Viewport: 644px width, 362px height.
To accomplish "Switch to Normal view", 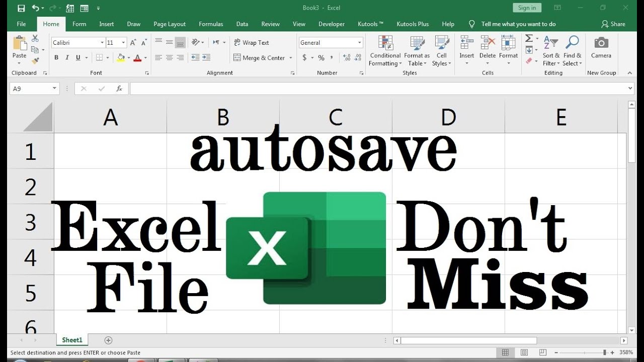I will click(x=506, y=352).
